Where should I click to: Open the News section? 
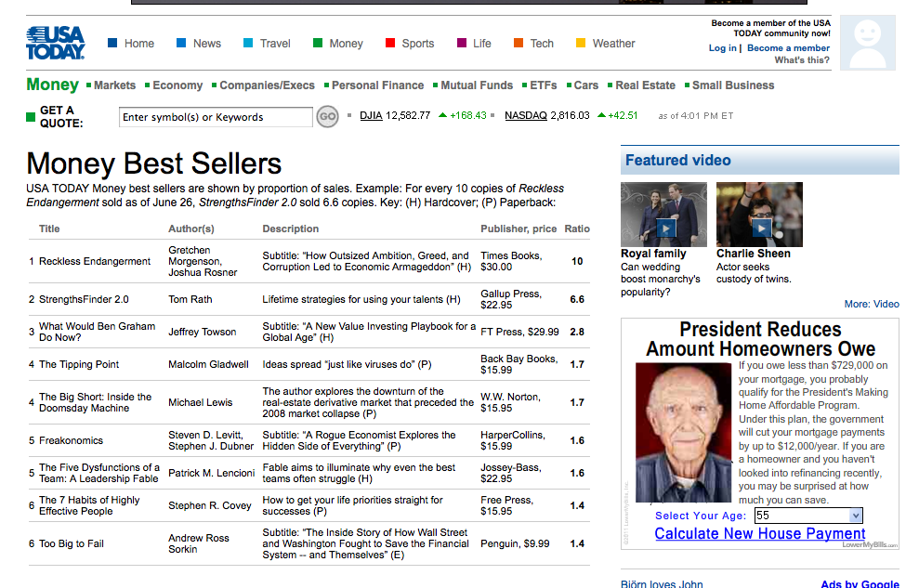click(x=207, y=44)
